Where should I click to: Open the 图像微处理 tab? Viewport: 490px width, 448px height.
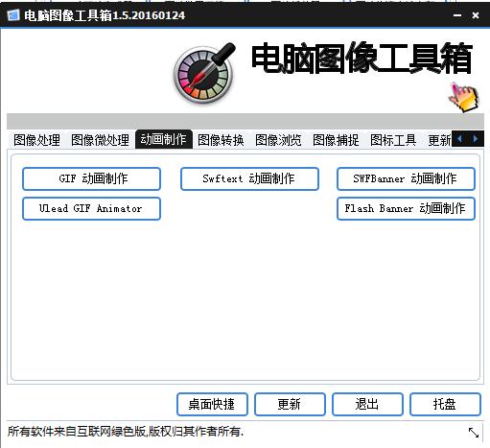pyautogui.click(x=100, y=140)
